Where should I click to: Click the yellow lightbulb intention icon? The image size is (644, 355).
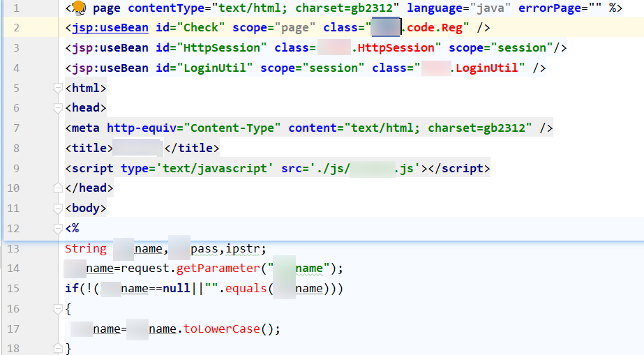point(78,6)
